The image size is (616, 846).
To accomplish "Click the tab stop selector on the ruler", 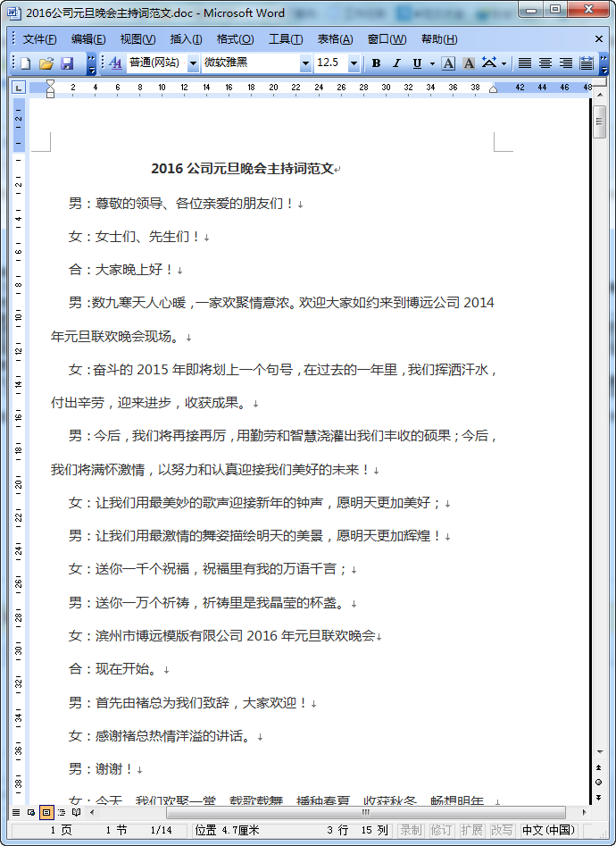I will point(19,88).
